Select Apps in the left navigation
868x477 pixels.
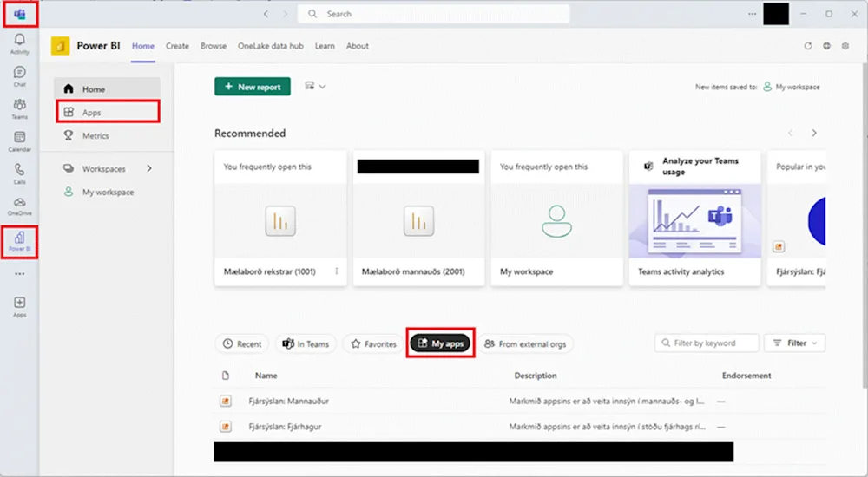coord(108,112)
